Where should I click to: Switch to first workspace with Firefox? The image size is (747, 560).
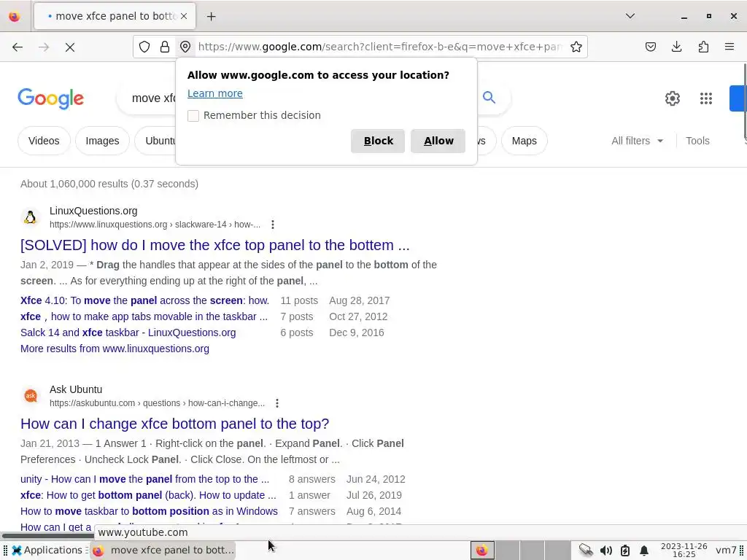coord(482,550)
